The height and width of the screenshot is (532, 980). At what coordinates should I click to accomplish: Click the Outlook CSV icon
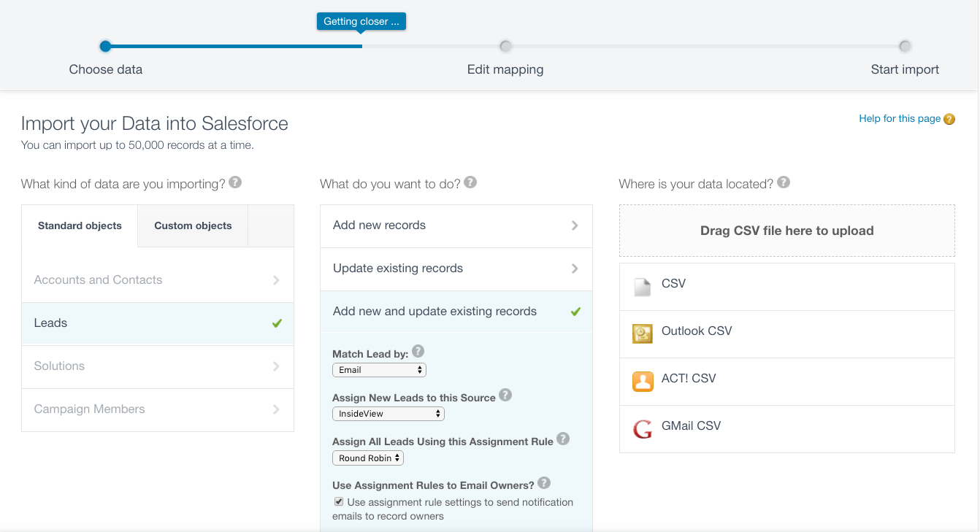click(x=643, y=334)
